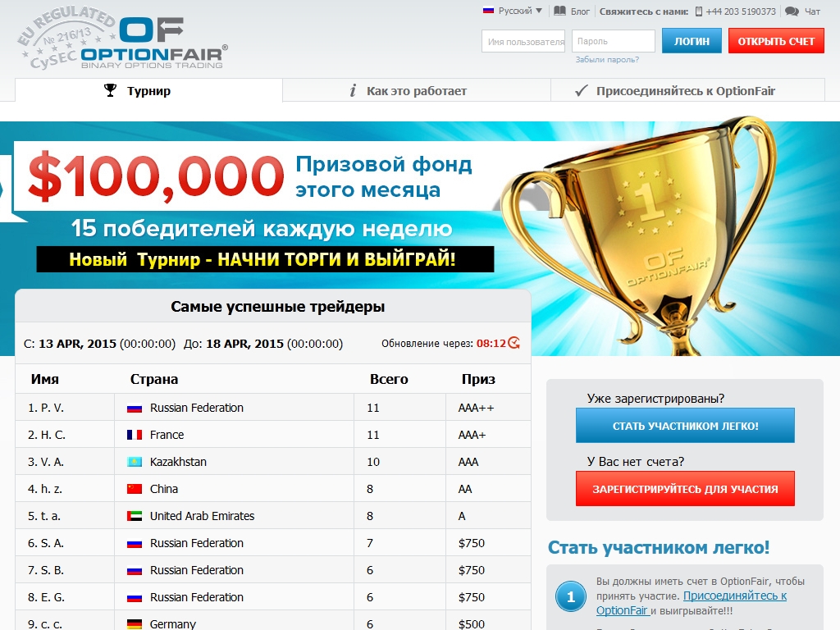Click the refresh timer clock icon
The width and height of the screenshot is (840, 630).
514,343
